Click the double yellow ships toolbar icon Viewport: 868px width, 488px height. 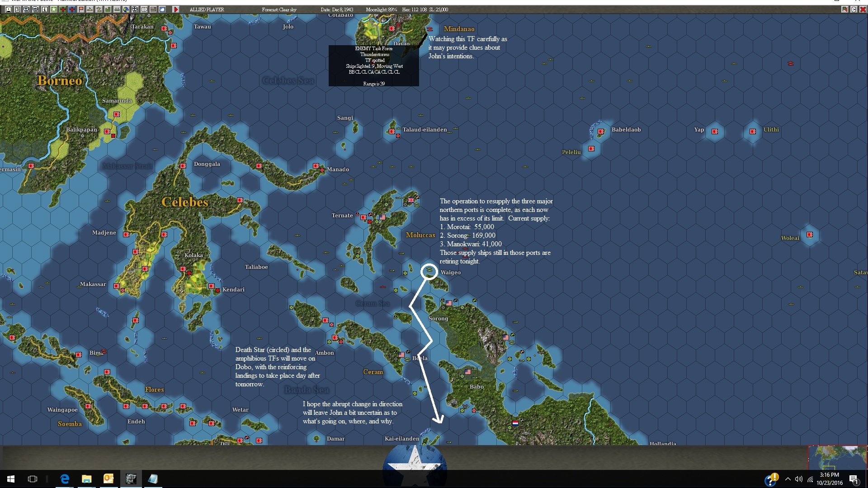[x=99, y=9]
